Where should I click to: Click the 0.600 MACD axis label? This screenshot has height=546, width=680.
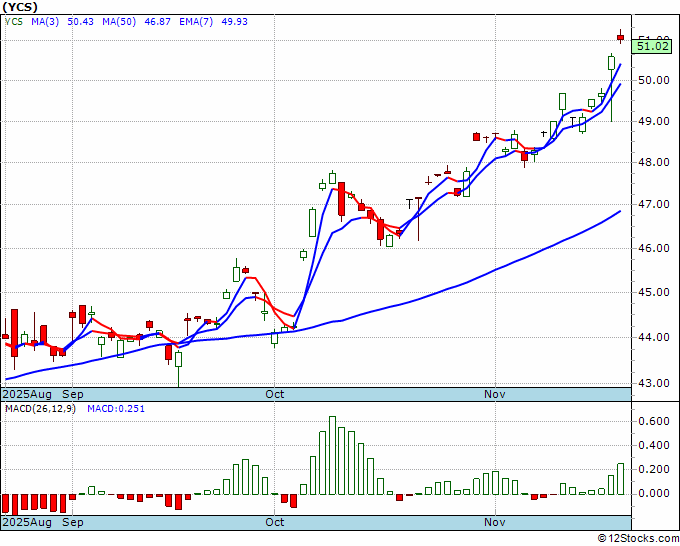point(654,421)
